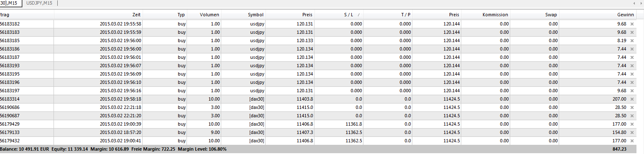Select the order row 56183314
644x154 pixels.
pyautogui.click(x=318, y=99)
